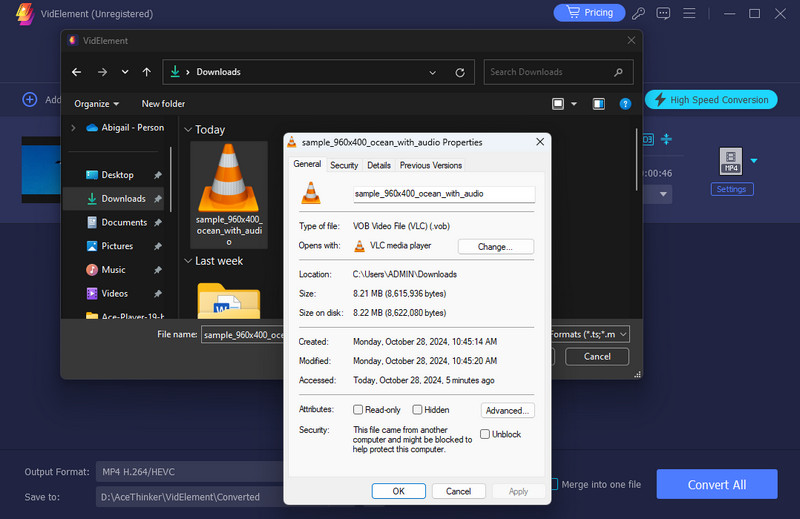Click the File name input field

coord(243,335)
